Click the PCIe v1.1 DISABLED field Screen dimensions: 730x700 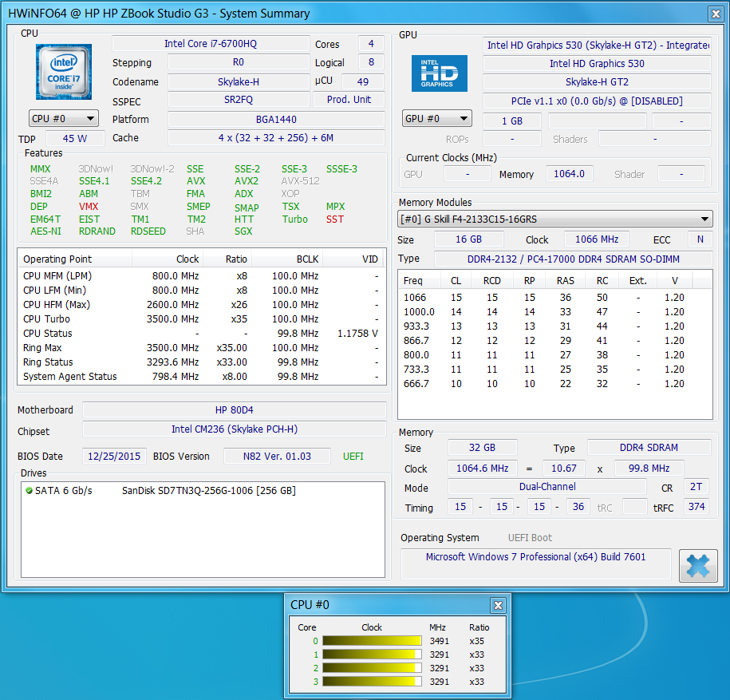(597, 101)
